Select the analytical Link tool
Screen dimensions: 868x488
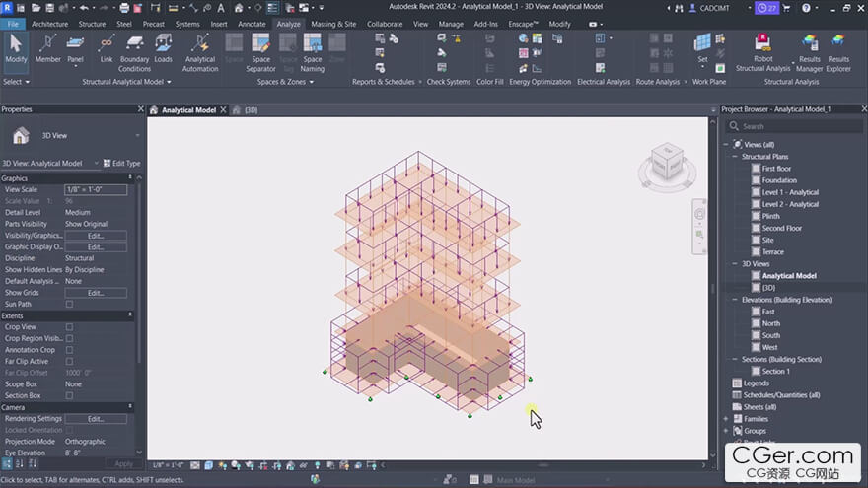pyautogui.click(x=107, y=48)
